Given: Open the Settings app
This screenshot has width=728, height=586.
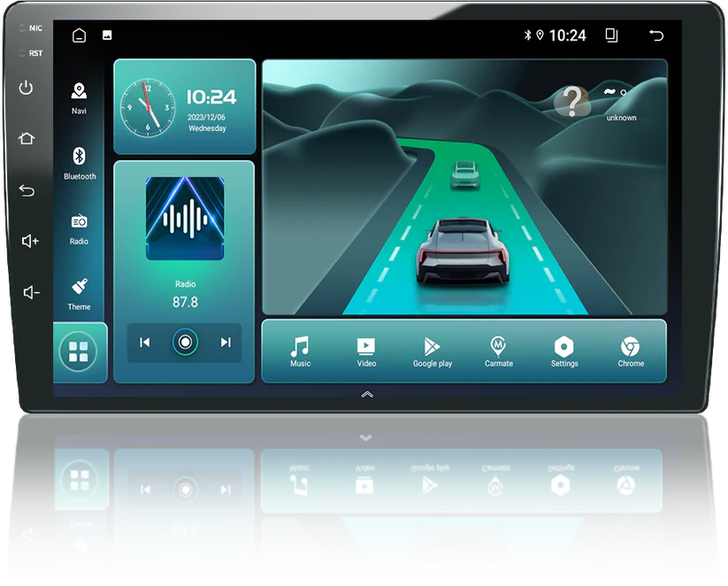Looking at the screenshot, I should click(x=564, y=351).
